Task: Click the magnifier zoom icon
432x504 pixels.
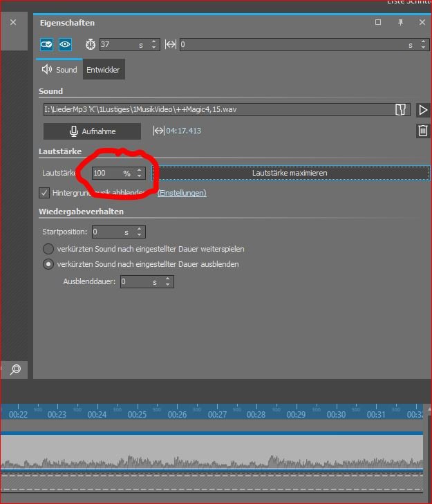Action: [15, 369]
